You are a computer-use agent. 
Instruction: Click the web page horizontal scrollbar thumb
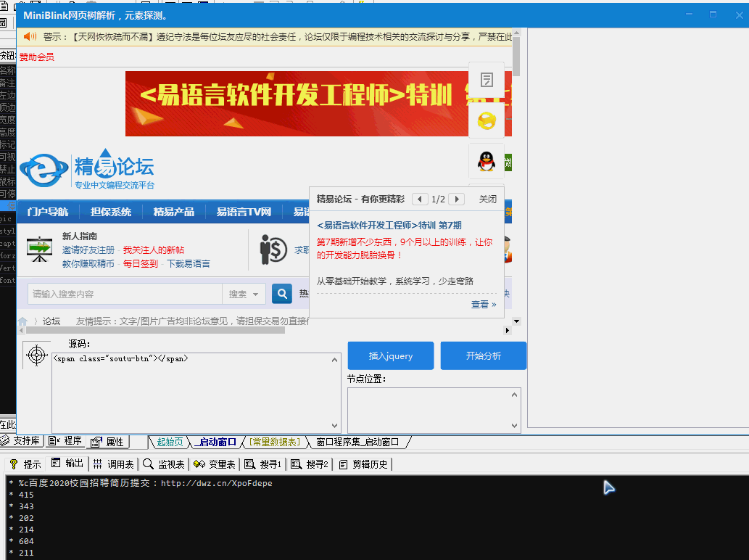point(155,330)
